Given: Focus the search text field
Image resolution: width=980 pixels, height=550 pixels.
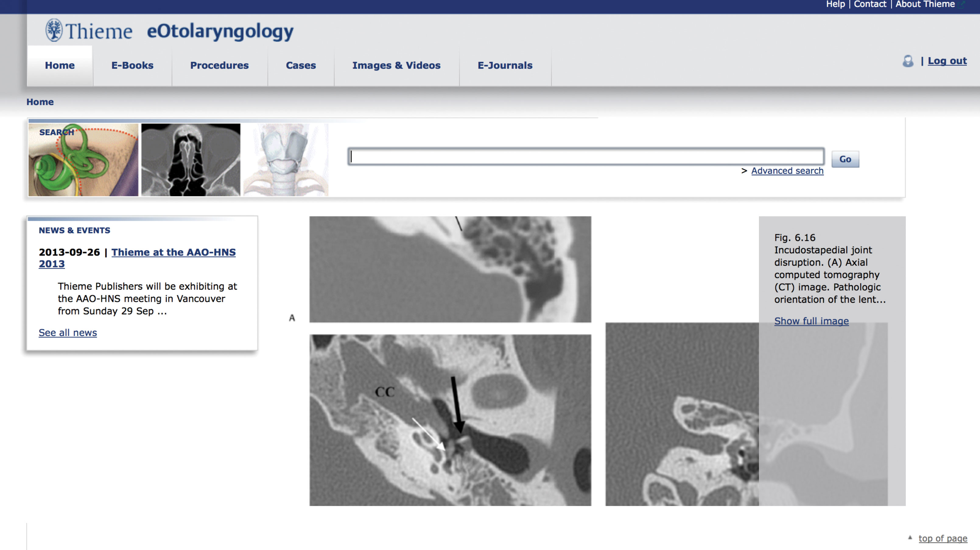Looking at the screenshot, I should 586,156.
